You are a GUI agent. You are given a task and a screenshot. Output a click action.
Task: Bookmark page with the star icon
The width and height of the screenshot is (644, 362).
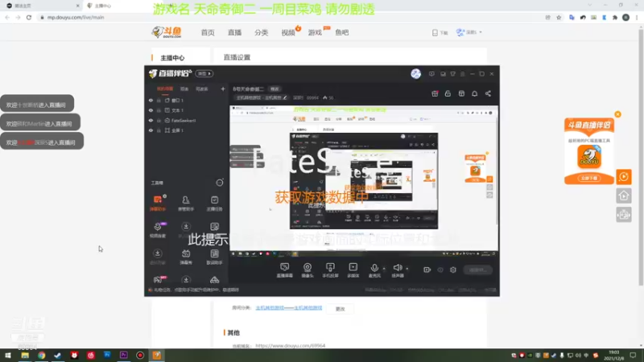click(559, 17)
